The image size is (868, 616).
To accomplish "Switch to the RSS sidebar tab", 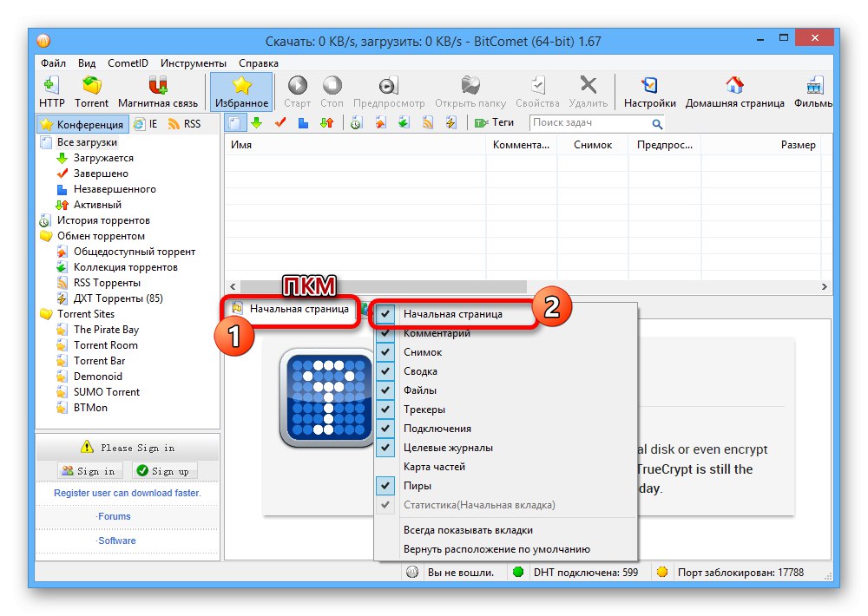I will pyautogui.click(x=185, y=124).
